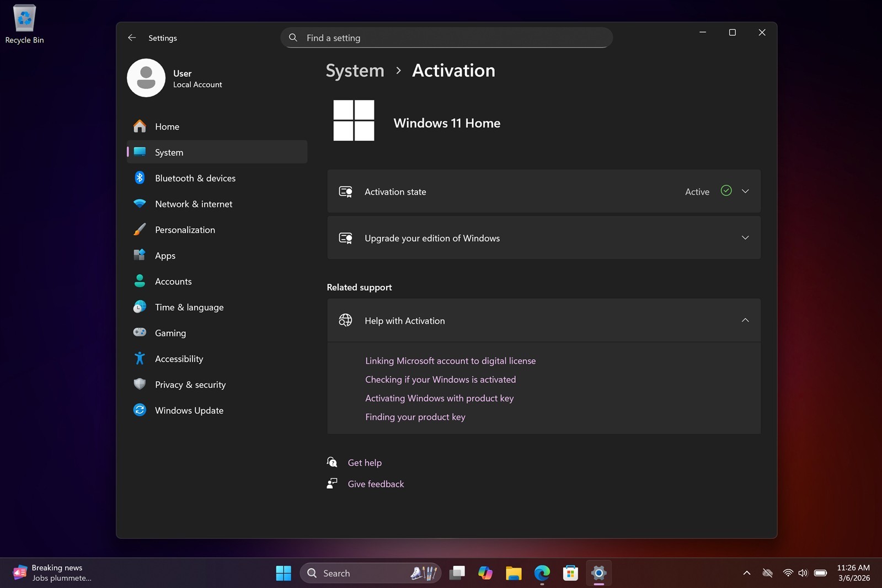Click System in the breadcrumb
The width and height of the screenshot is (882, 588).
[355, 71]
